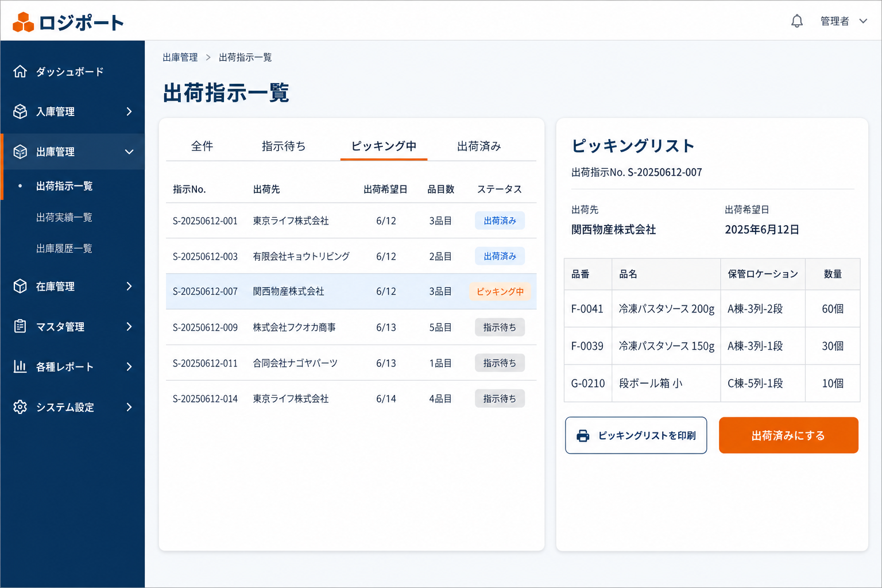This screenshot has width=882, height=588.
Task: Click 出荷済みにする button
Action: (788, 435)
